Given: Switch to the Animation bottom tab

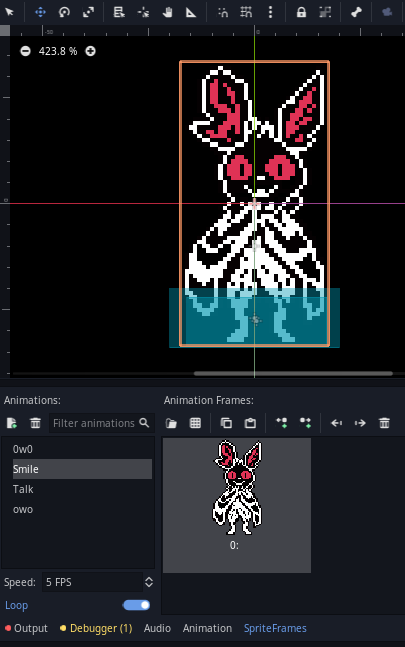Looking at the screenshot, I should click(207, 628).
